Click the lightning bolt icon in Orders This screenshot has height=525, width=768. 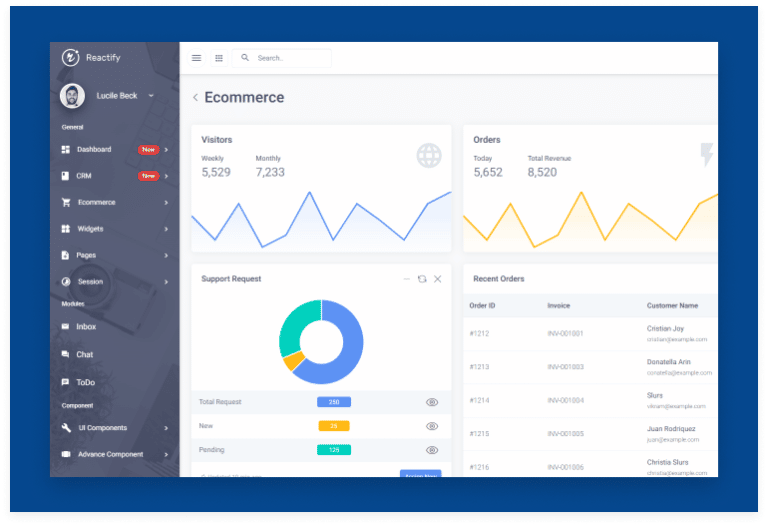(x=706, y=155)
